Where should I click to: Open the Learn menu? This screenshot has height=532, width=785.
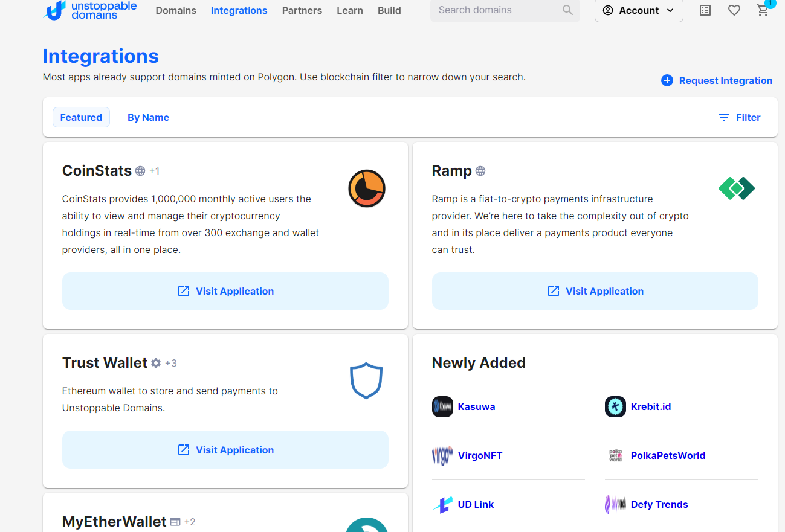coord(350,10)
